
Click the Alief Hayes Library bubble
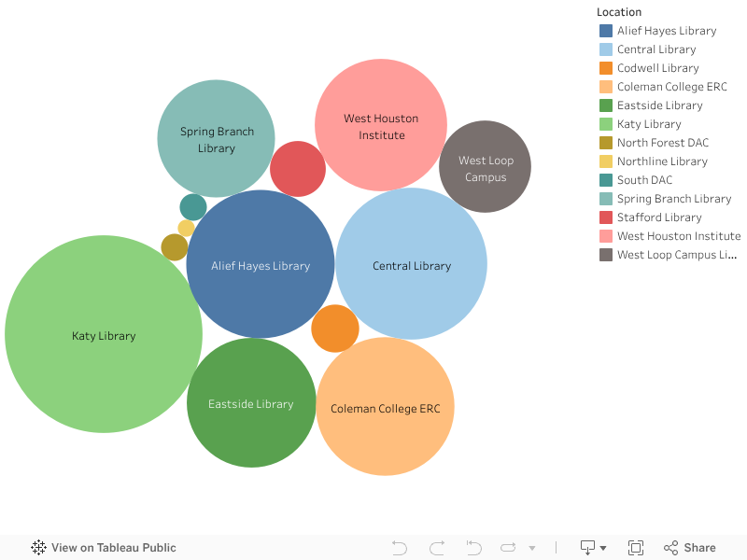tap(261, 264)
